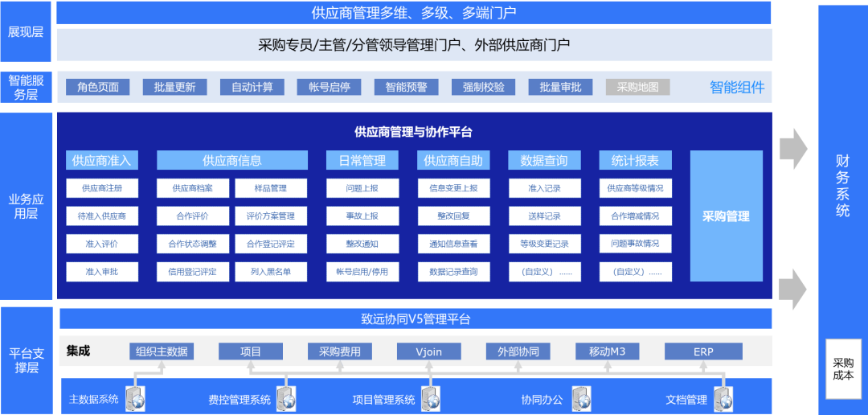This screenshot has width=868, height=415.
Task: Click the 采购成本 box
Action: 843,369
